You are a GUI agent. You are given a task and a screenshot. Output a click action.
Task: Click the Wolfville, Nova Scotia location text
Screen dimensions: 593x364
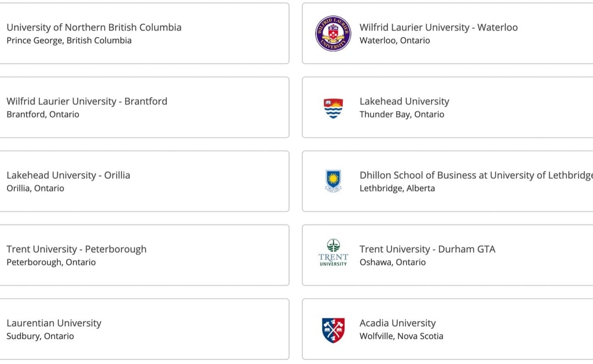tap(401, 336)
